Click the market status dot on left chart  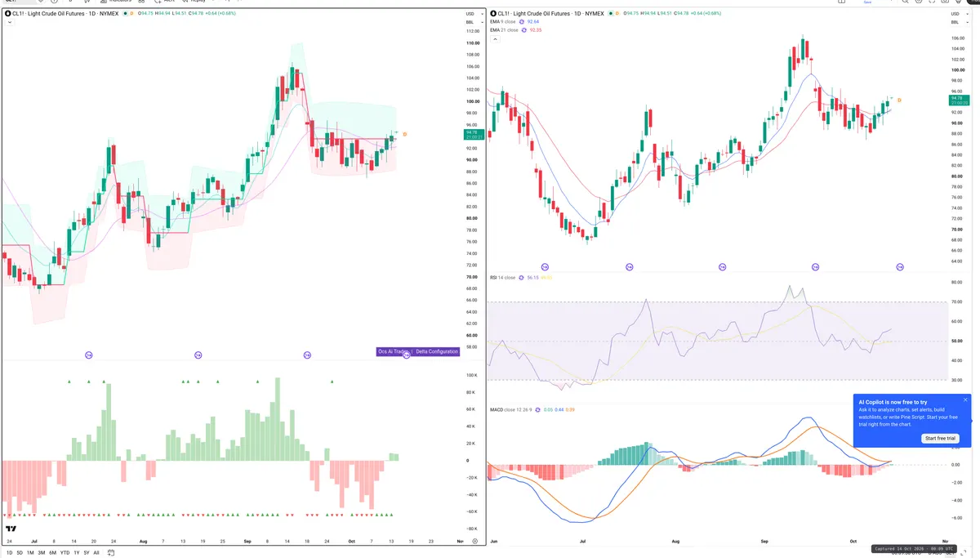tap(124, 14)
